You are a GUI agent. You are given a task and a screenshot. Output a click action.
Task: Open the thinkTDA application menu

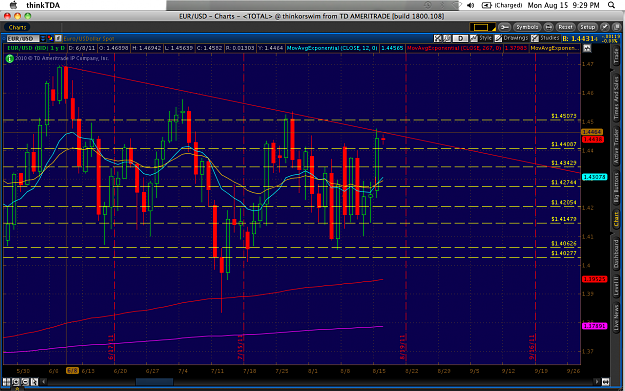(x=43, y=5)
